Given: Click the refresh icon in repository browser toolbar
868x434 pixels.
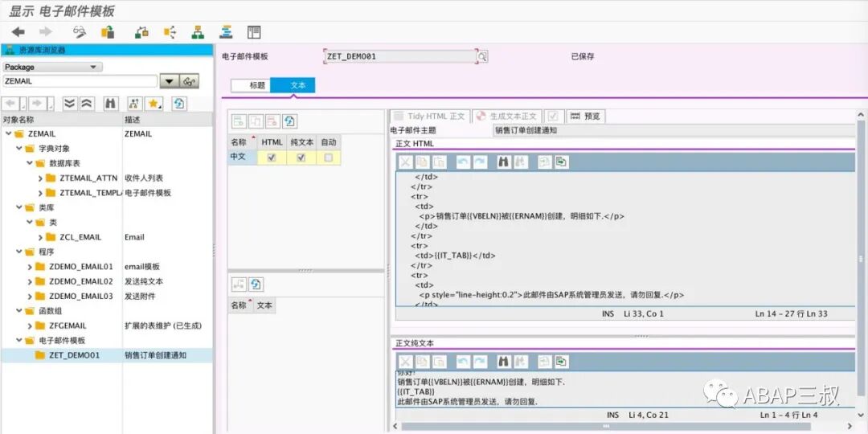Looking at the screenshot, I should (x=178, y=104).
